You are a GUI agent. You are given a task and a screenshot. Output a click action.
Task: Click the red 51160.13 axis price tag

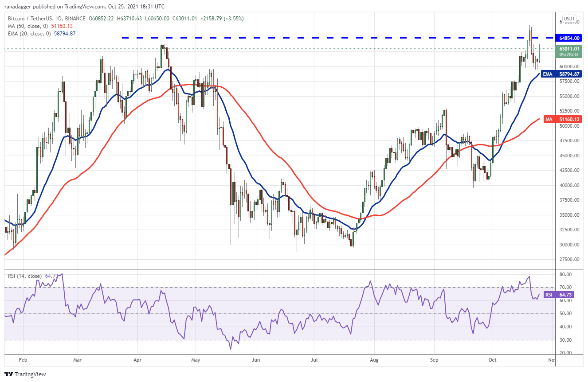569,119
